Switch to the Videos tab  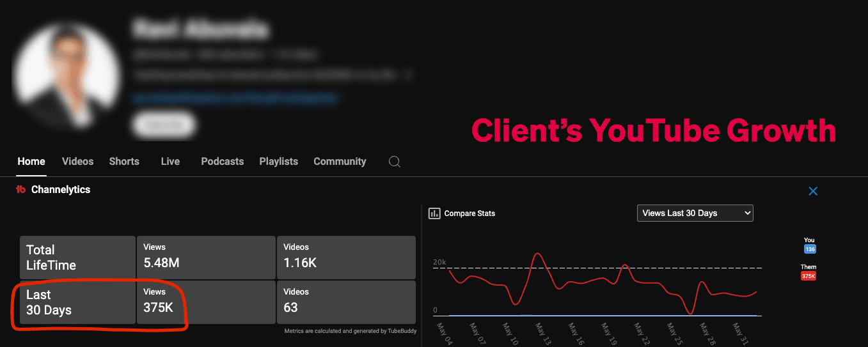click(77, 162)
